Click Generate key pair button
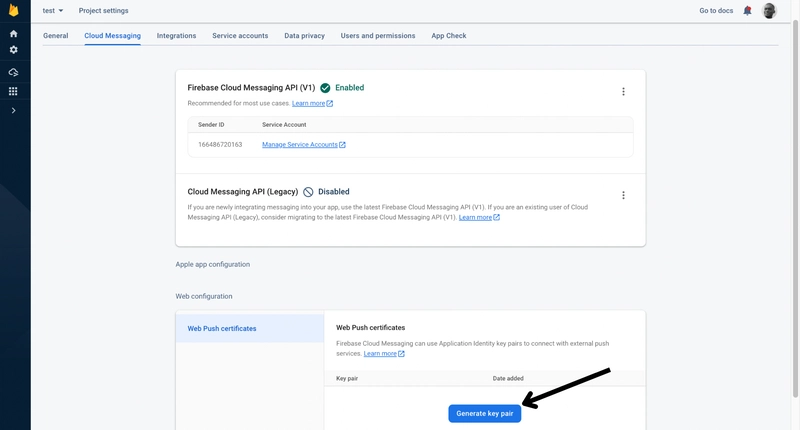 pos(485,414)
